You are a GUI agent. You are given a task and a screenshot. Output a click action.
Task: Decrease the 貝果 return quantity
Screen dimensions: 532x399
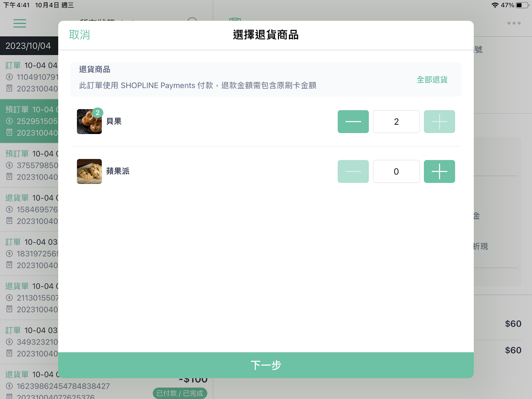353,122
